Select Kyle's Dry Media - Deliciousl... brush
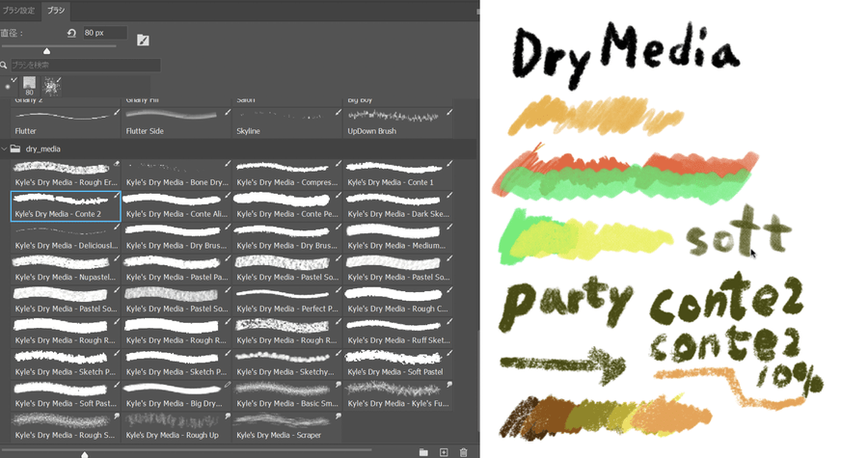 (x=66, y=237)
